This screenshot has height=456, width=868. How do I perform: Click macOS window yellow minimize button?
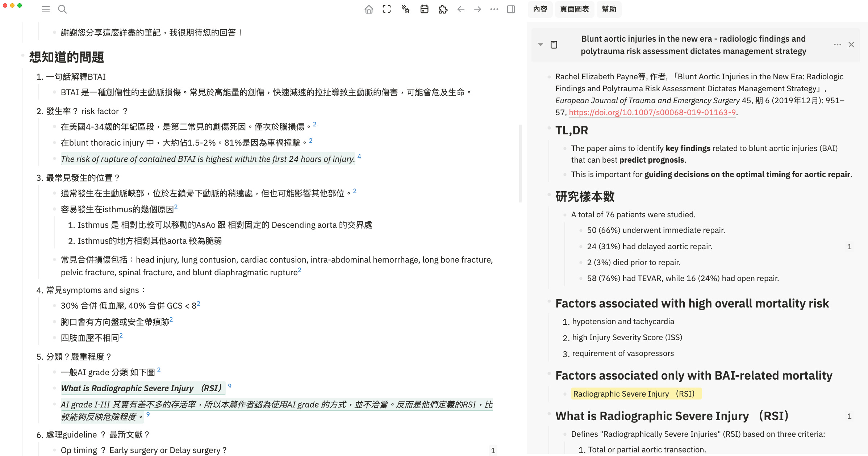click(x=12, y=5)
